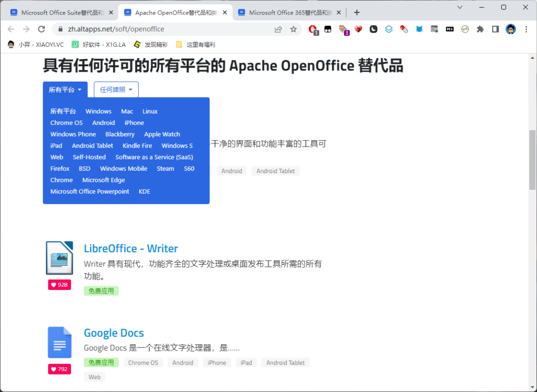
Task: Filter by Firefox platform
Action: click(x=60, y=169)
